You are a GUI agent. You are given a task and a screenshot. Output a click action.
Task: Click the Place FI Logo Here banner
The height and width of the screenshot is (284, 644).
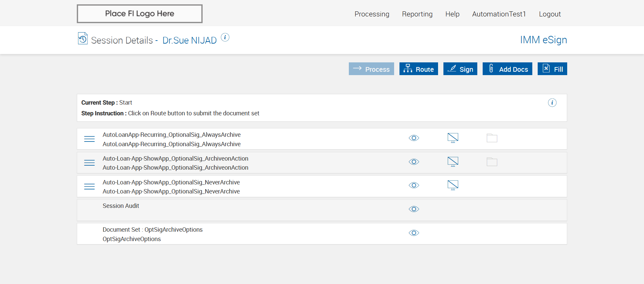(x=140, y=14)
